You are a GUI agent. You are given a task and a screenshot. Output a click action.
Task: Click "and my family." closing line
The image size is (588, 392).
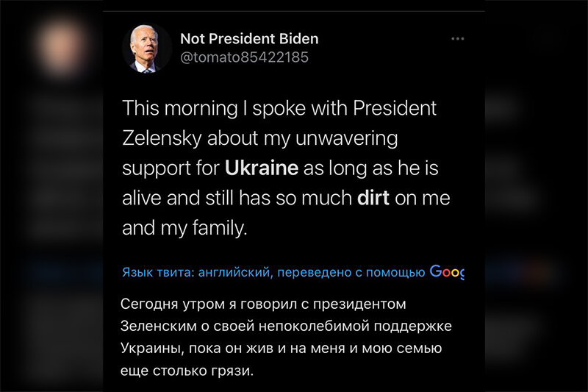click(x=183, y=227)
